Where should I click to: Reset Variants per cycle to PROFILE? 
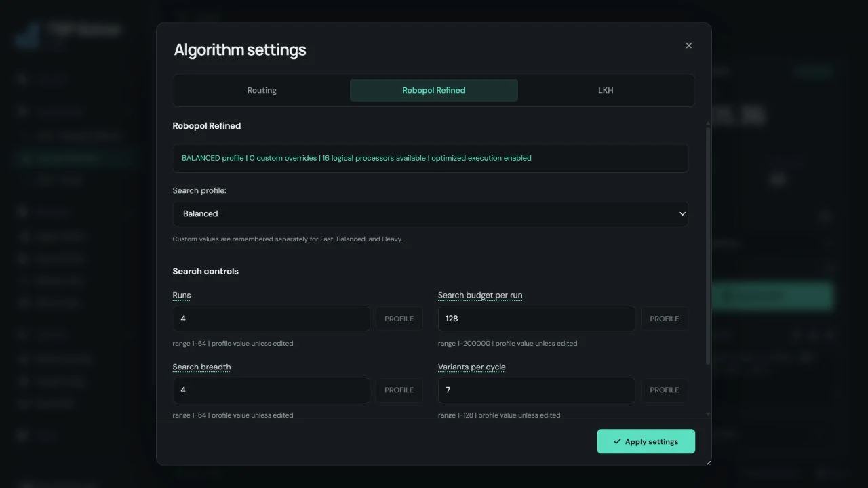click(665, 390)
